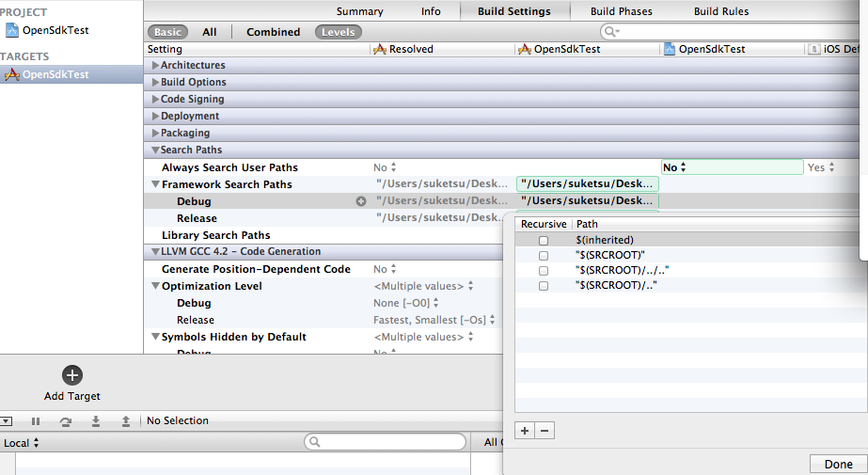Screen dimensions: 868x475
Task: Open Release Fastest, Smallest [-Os] dropdown
Action: pyautogui.click(x=434, y=320)
